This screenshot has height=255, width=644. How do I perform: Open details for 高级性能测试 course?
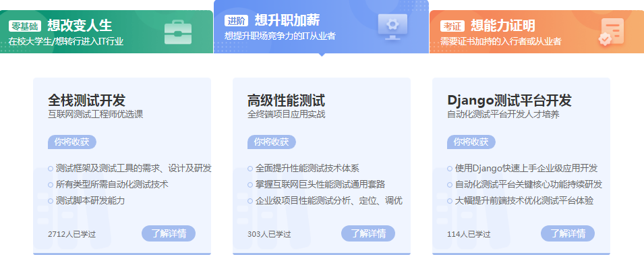[x=368, y=233]
